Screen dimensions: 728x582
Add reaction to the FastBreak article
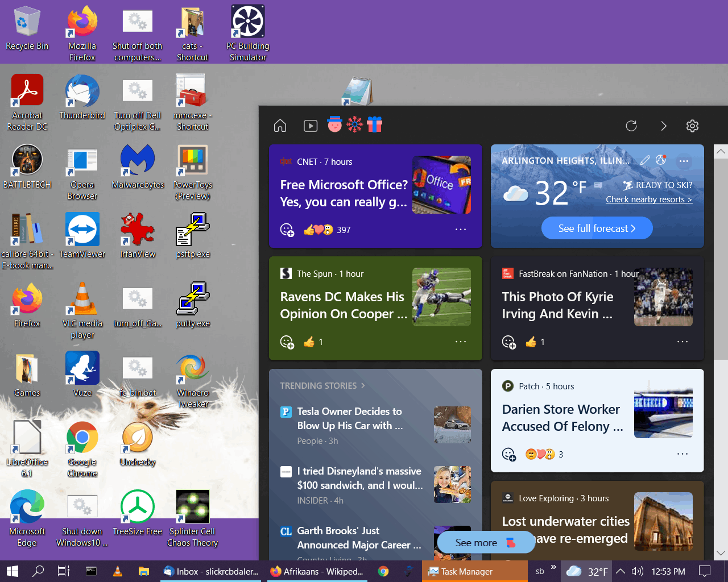(509, 342)
